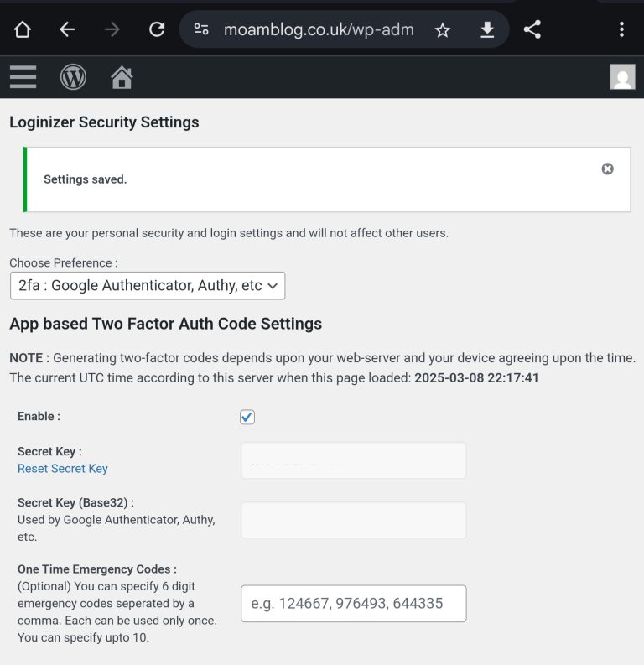Click the browser download icon
Image resolution: width=644 pixels, height=665 pixels.
tap(487, 30)
